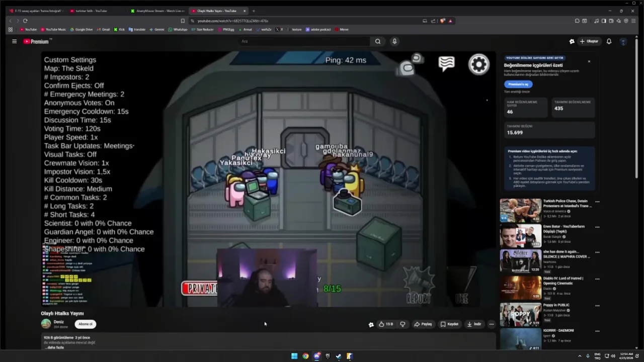
Task: Open the adobe podcast bookmark
Action: pyautogui.click(x=318, y=30)
